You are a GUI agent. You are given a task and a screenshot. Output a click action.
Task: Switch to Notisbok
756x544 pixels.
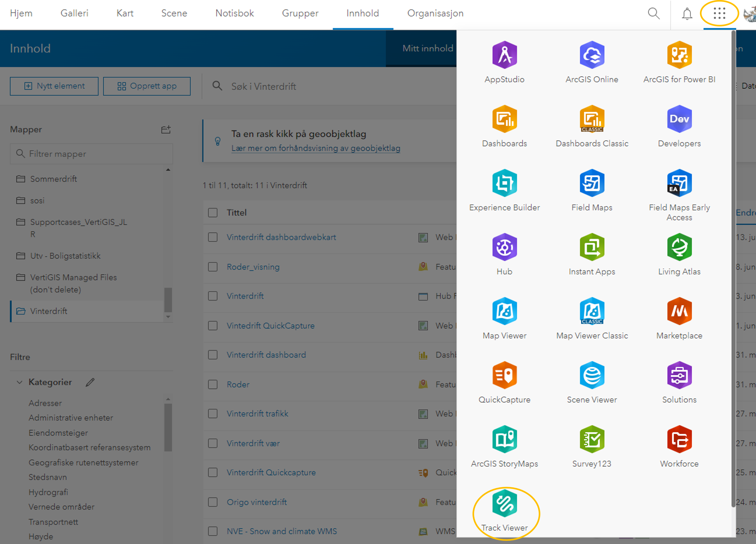click(235, 13)
